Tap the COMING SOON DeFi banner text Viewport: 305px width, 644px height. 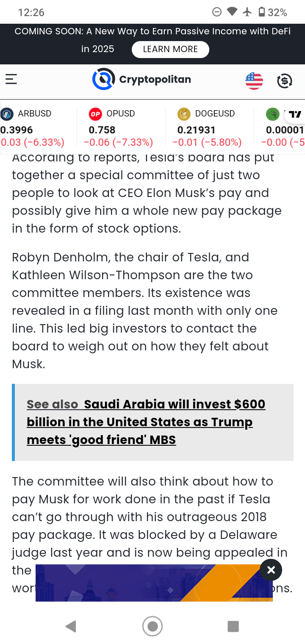pyautogui.click(x=152, y=32)
